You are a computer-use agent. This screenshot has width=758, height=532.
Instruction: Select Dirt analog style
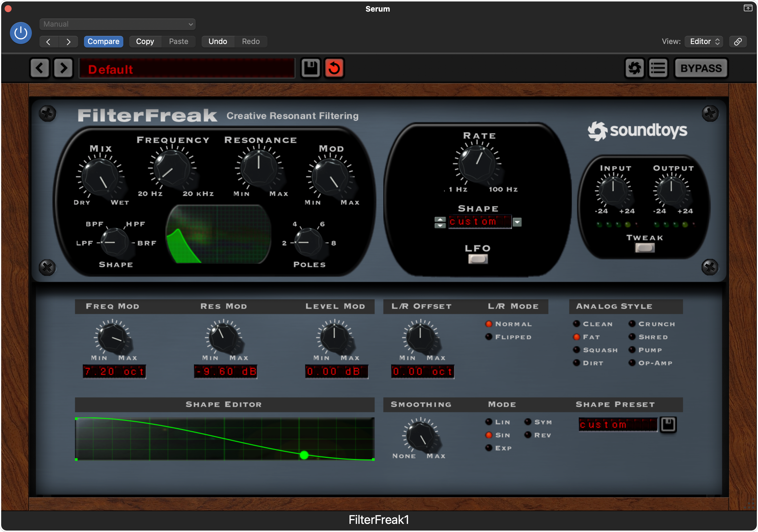pos(576,363)
